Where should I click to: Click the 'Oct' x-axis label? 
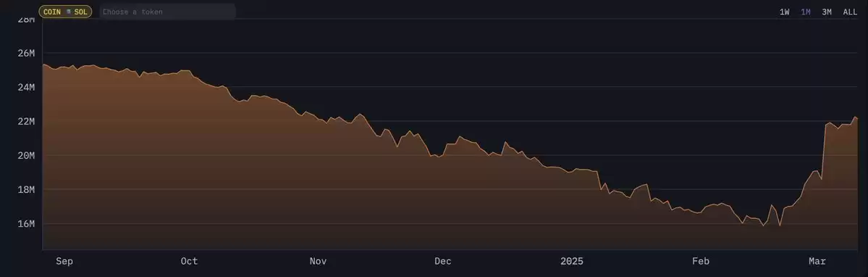pyautogui.click(x=190, y=261)
